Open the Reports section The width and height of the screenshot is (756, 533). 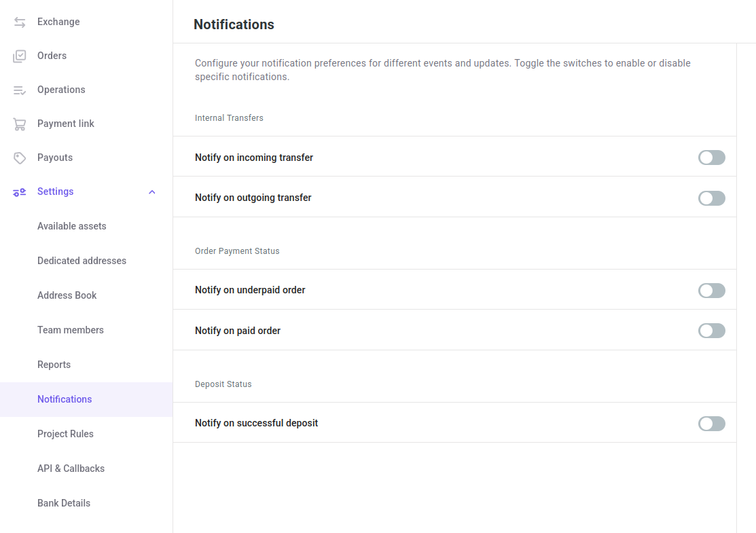(x=54, y=365)
